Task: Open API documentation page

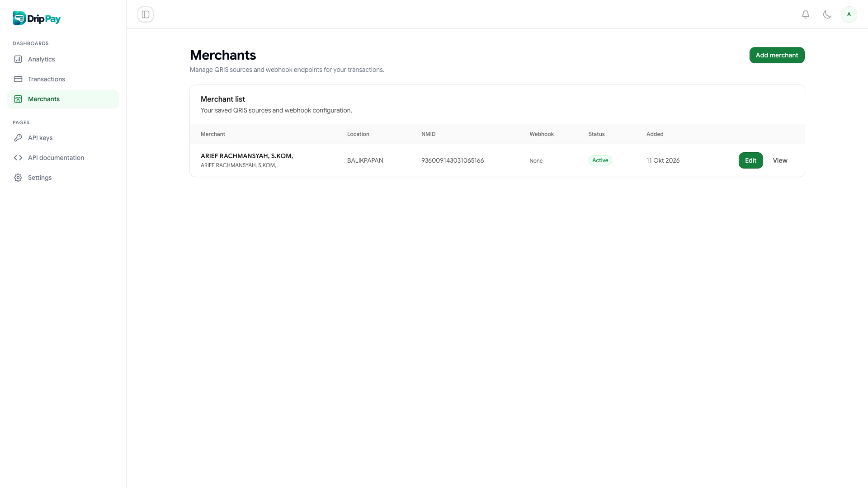Action: (x=63, y=158)
